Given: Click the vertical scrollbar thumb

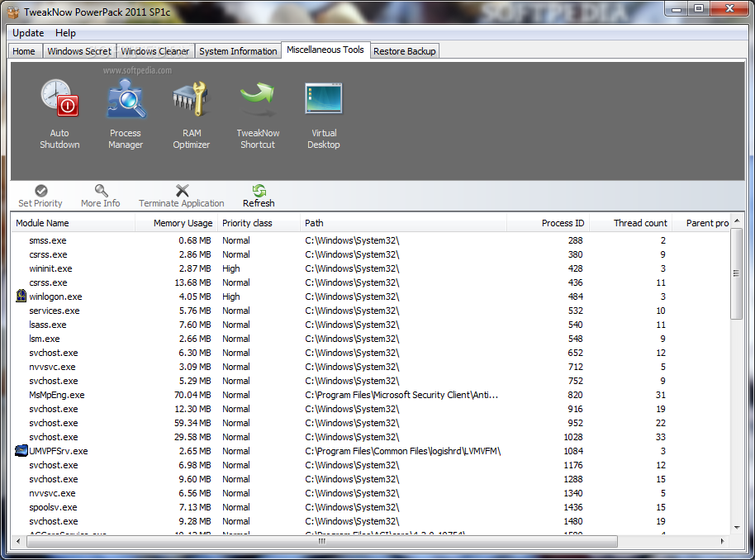Looking at the screenshot, I should pos(737,273).
